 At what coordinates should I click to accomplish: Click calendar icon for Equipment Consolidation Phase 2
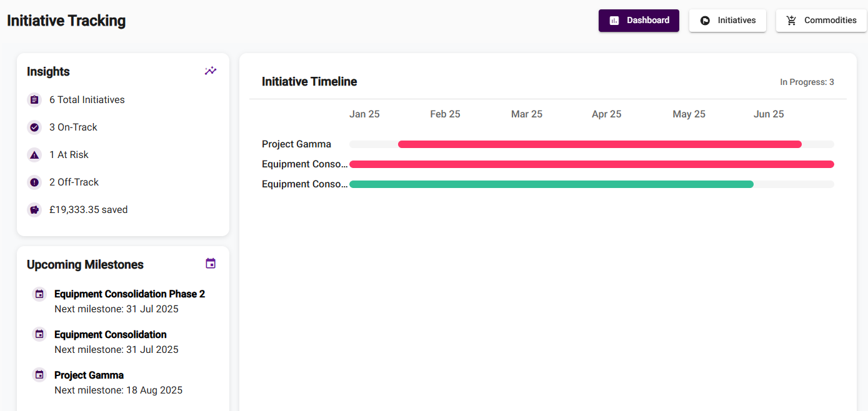39,294
